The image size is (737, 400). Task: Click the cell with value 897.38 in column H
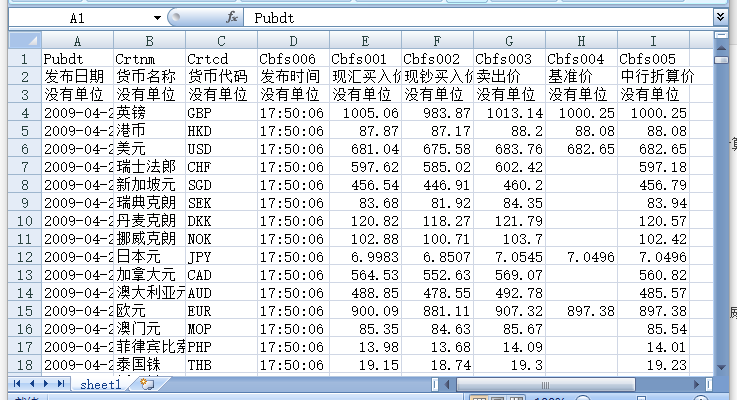click(x=581, y=311)
